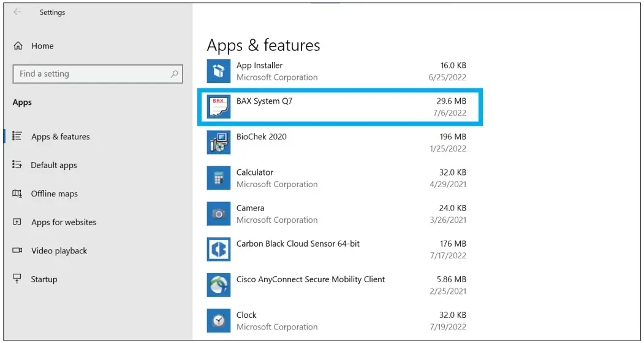The image size is (644, 343).
Task: Go to Home in the sidebar
Action: coord(42,46)
